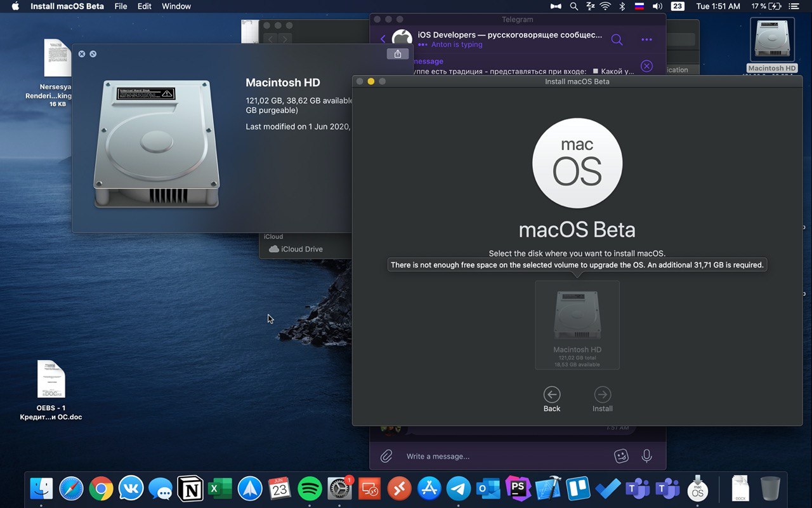This screenshot has width=812, height=508.
Task: Open the Apple menu
Action: (15, 6)
